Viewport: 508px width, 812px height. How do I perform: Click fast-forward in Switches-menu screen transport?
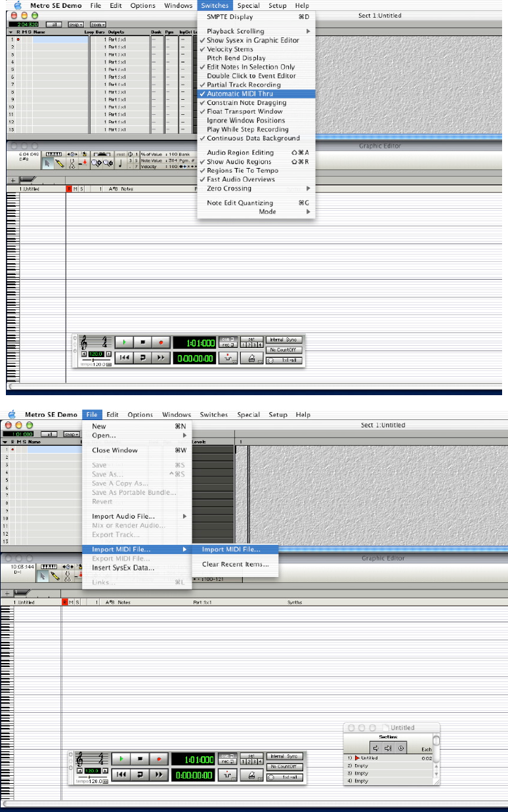coord(161,358)
